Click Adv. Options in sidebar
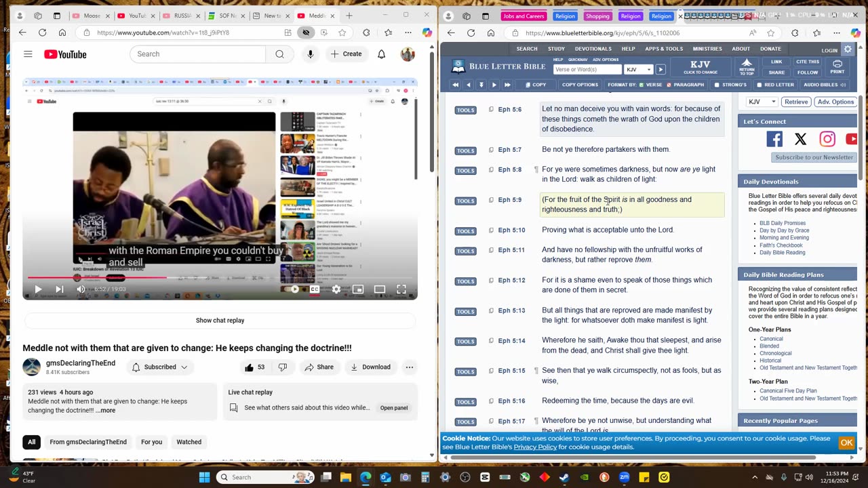868x488 pixels. 835,102
